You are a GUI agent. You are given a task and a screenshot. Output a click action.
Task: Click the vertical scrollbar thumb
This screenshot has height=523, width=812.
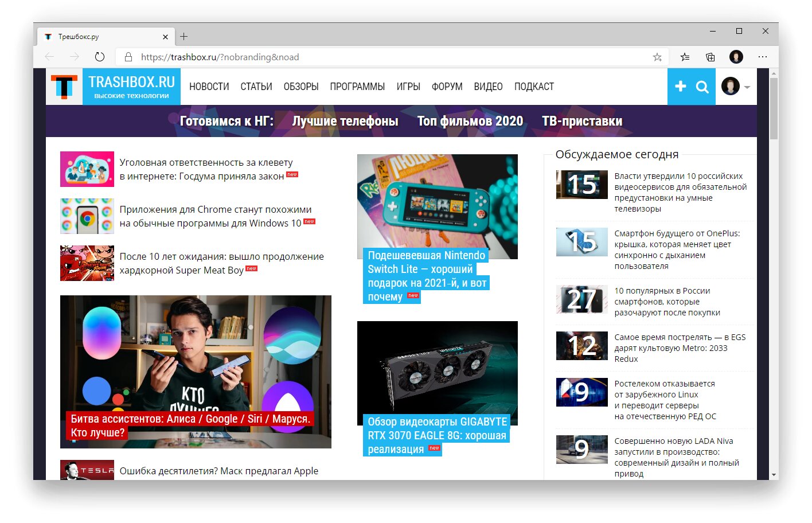click(x=774, y=109)
